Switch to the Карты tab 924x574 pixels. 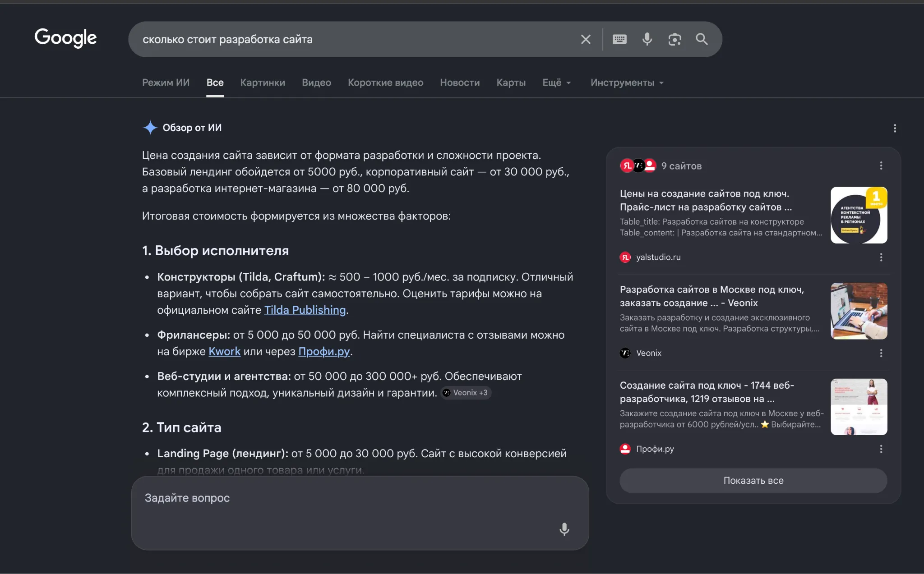click(x=511, y=83)
